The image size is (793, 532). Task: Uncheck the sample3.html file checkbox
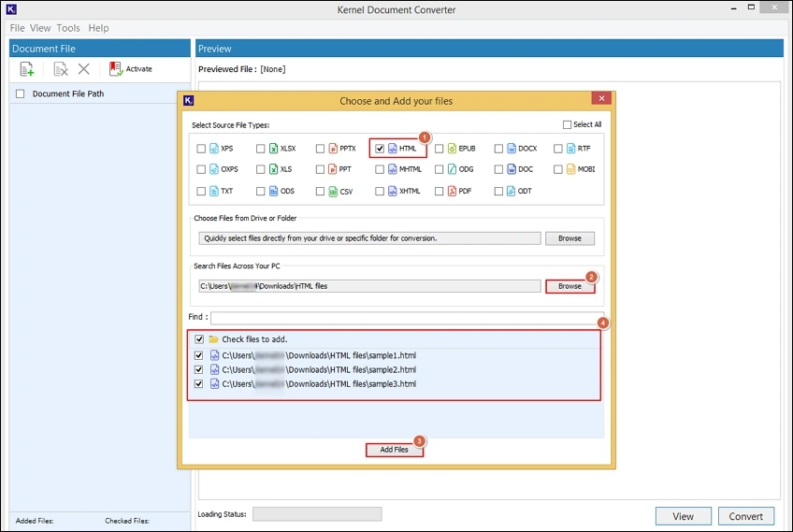(199, 384)
